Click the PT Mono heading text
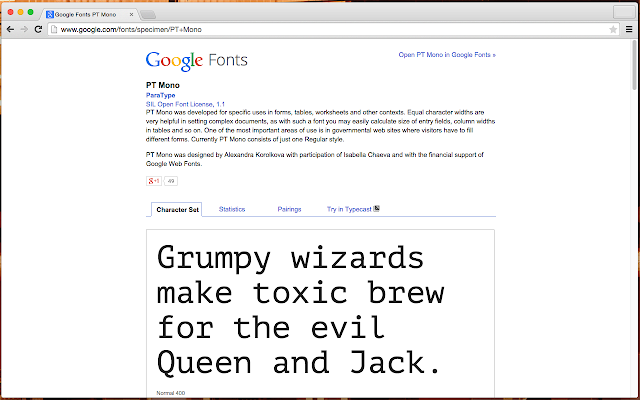640x400 pixels. coord(162,85)
